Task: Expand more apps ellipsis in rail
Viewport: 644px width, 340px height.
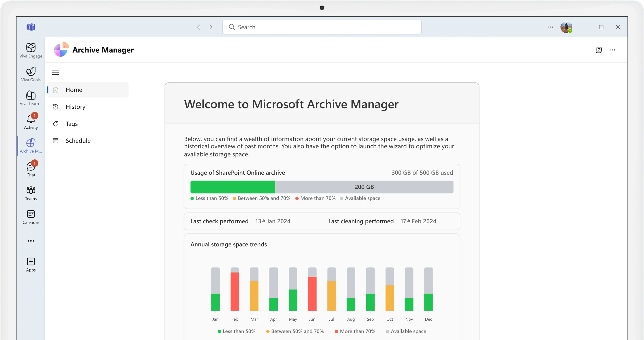Action: point(31,241)
